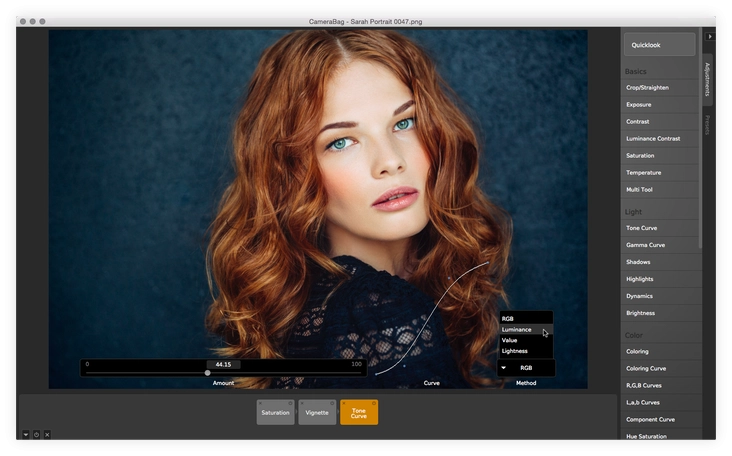Add the Luminance Contrast adjustment
The width and height of the screenshot is (732, 456).
(x=660, y=139)
